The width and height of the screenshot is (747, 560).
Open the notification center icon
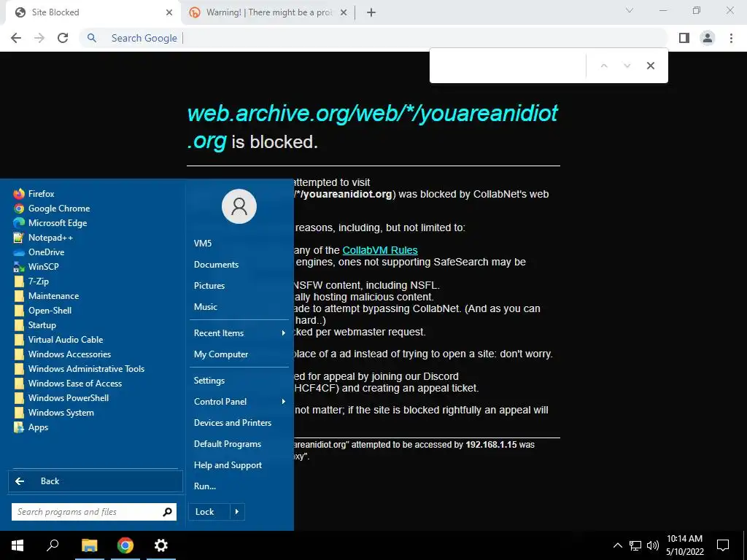pos(723,545)
